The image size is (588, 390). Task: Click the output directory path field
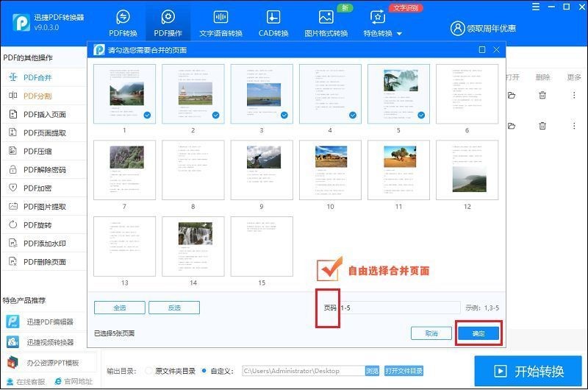pos(304,371)
